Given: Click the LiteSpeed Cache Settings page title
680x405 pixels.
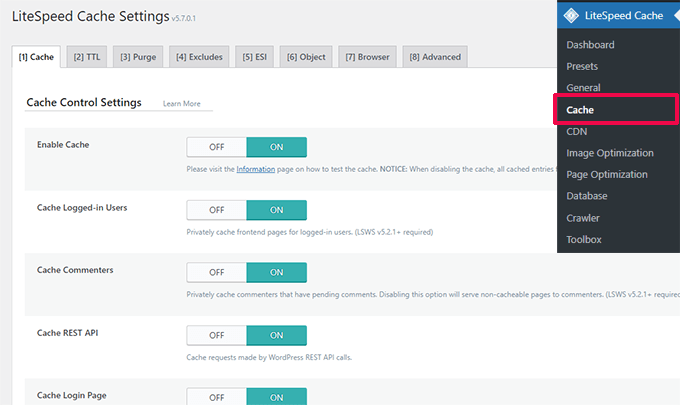Looking at the screenshot, I should coord(91,16).
